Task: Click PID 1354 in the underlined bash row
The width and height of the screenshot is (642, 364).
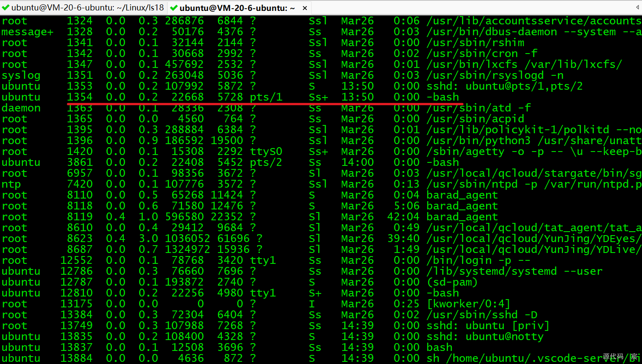Action: [80, 97]
